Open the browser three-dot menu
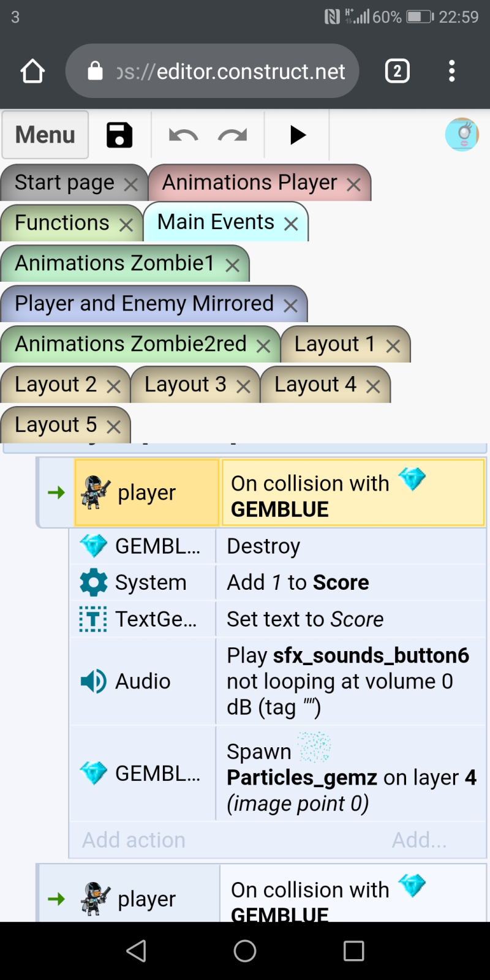The height and width of the screenshot is (980, 490). tap(452, 71)
